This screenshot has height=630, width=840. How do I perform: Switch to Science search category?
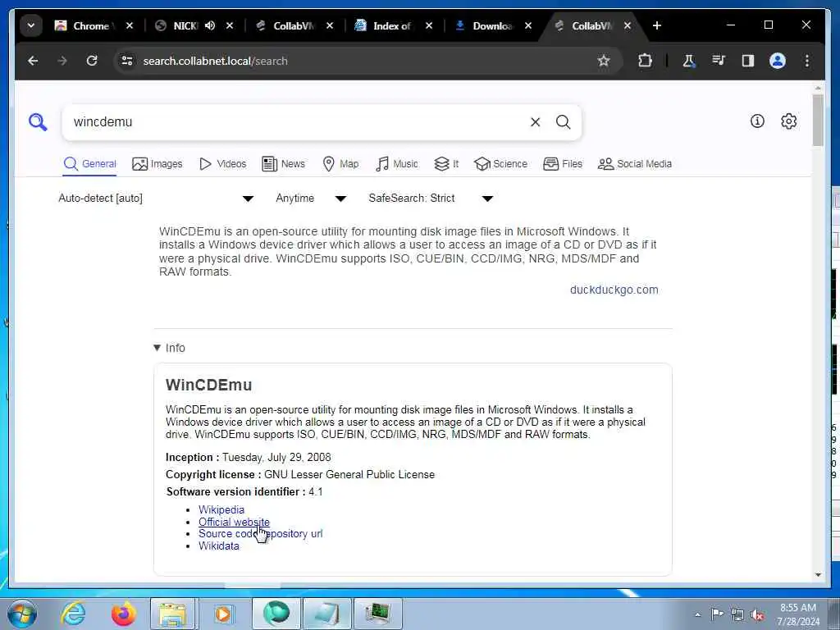pyautogui.click(x=501, y=164)
